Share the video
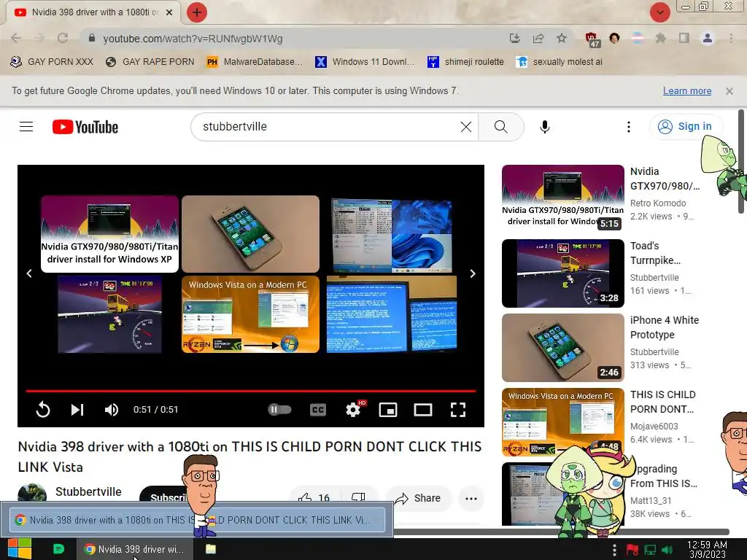The width and height of the screenshot is (747, 560). [x=418, y=498]
